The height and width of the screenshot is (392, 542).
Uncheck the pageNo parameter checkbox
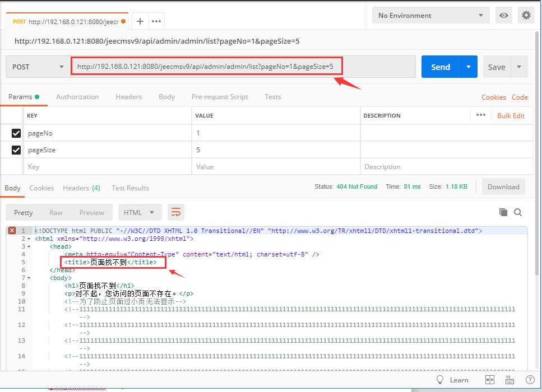pyautogui.click(x=16, y=133)
